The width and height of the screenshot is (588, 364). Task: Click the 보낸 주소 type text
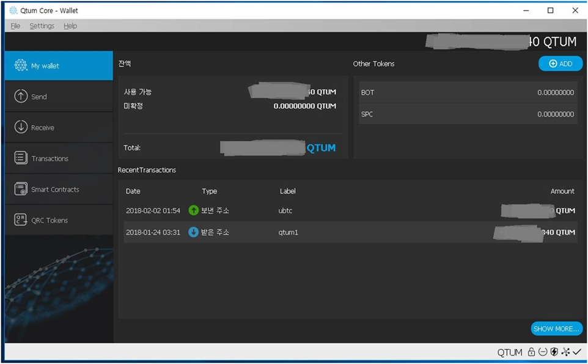coord(215,211)
